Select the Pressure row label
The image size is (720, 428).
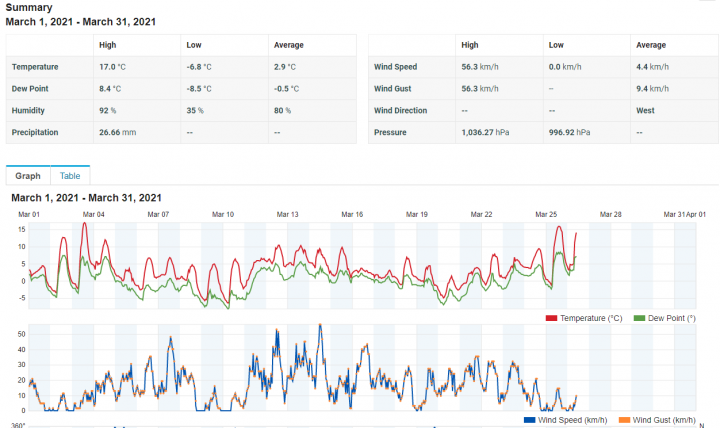click(x=391, y=132)
